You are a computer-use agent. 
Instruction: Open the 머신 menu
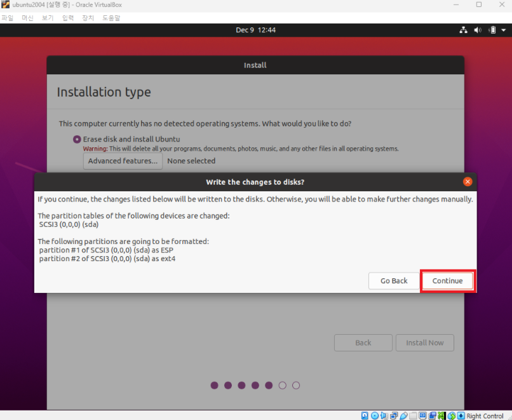(27, 18)
